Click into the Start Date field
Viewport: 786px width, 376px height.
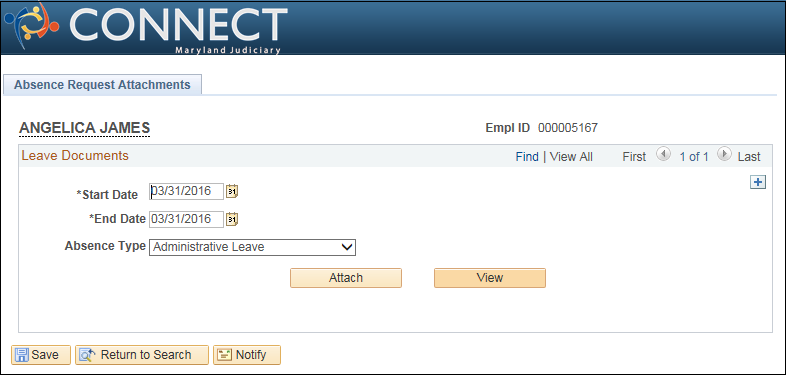pos(186,192)
